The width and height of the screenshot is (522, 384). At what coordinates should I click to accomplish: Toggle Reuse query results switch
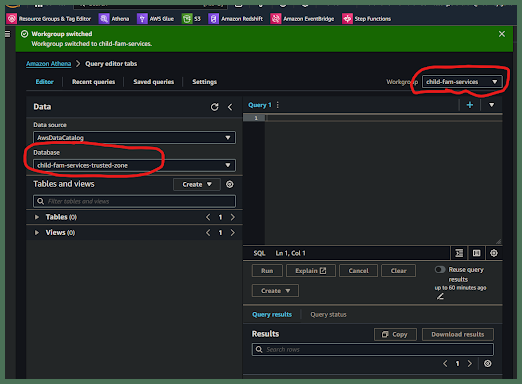[x=440, y=269]
